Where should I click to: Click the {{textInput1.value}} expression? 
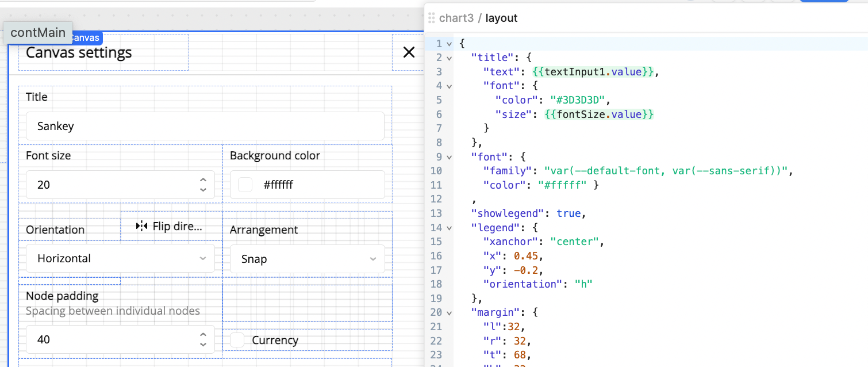593,72
